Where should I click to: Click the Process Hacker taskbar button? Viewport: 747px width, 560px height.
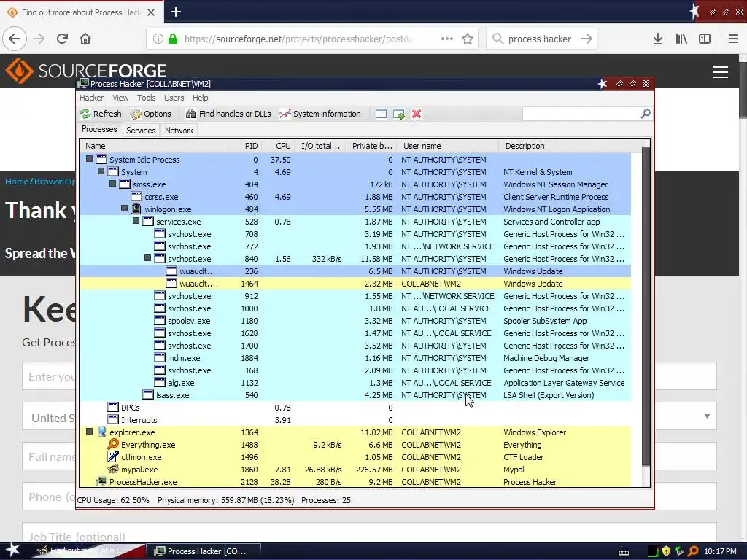204,551
